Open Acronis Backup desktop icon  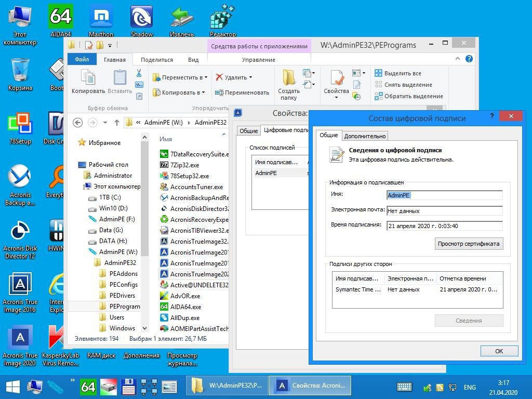(x=20, y=185)
